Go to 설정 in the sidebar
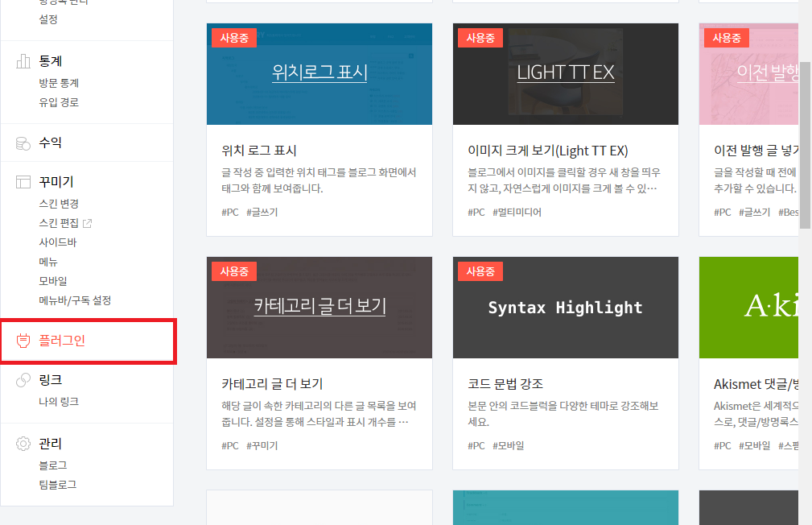Image resolution: width=812 pixels, height=525 pixels. 48,19
